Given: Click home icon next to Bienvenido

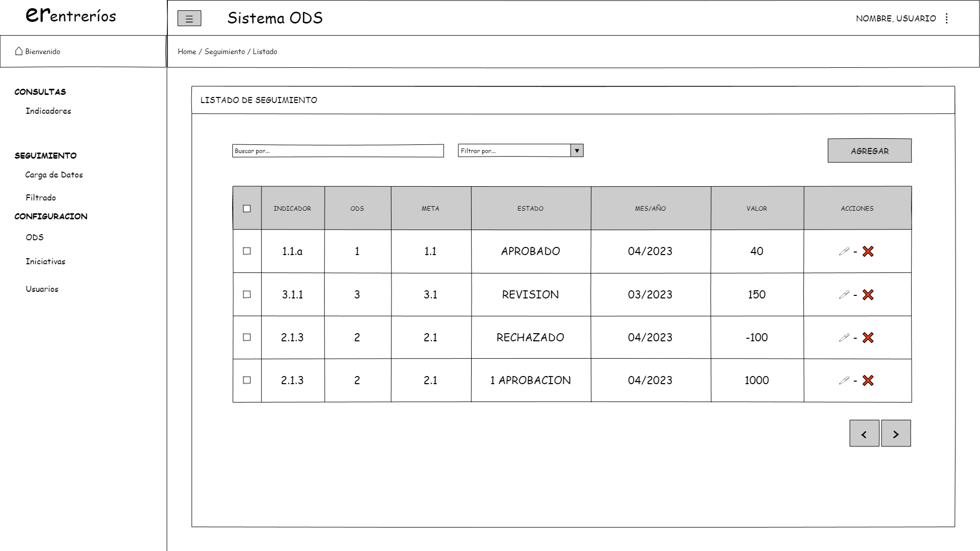Looking at the screenshot, I should 19,51.
